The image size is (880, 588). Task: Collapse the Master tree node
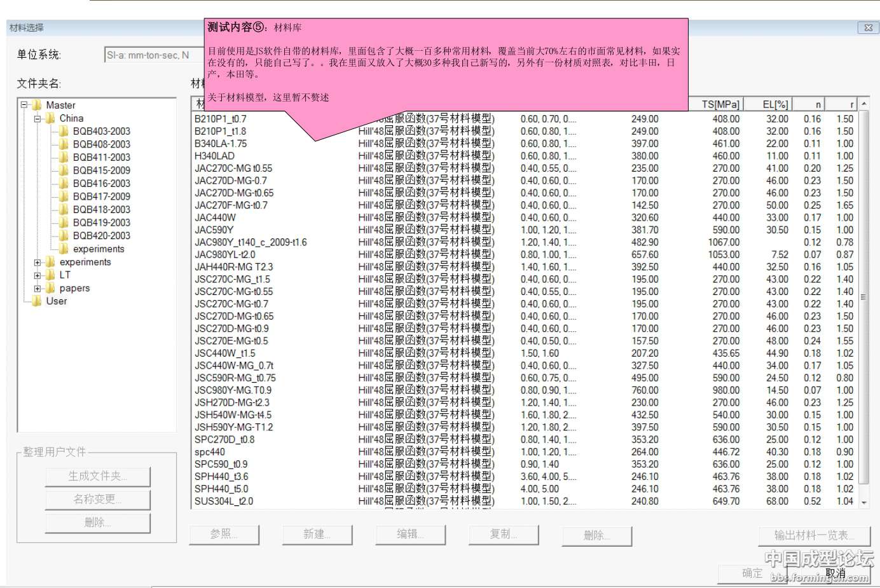(x=24, y=105)
